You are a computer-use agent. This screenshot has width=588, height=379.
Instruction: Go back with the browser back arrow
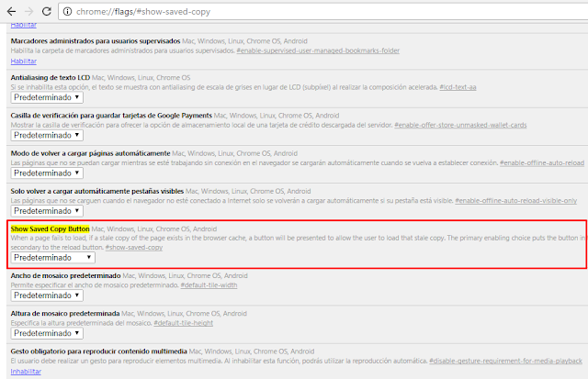tap(12, 12)
